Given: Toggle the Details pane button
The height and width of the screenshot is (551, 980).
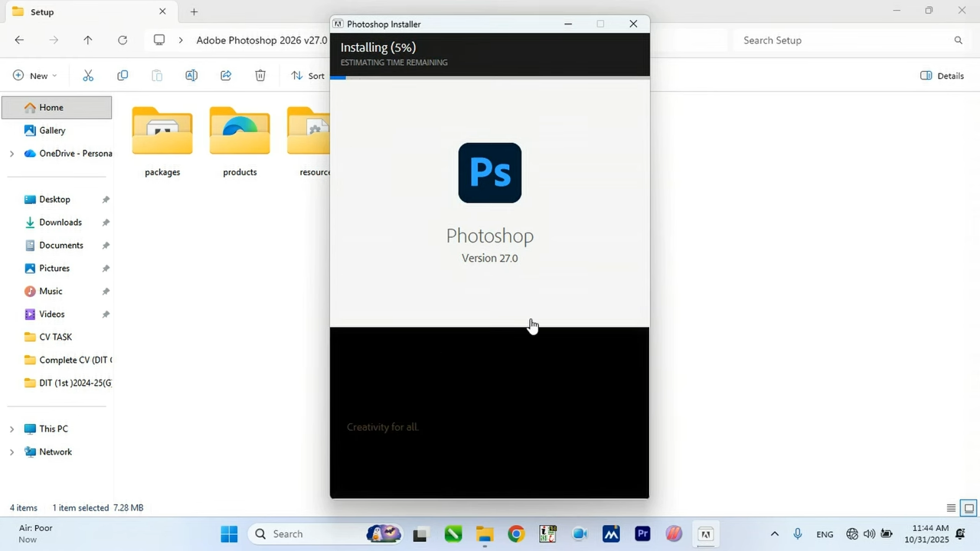Looking at the screenshot, I should (942, 76).
